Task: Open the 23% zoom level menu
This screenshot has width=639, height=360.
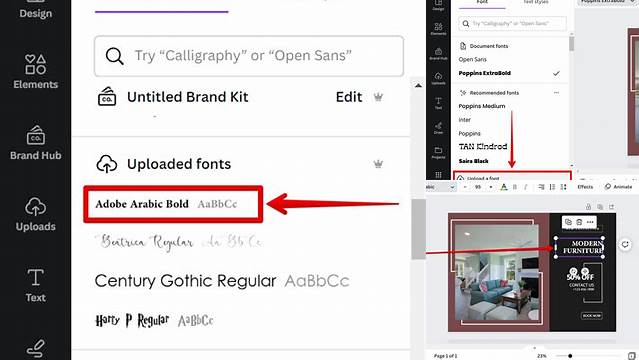Action: tap(542, 356)
